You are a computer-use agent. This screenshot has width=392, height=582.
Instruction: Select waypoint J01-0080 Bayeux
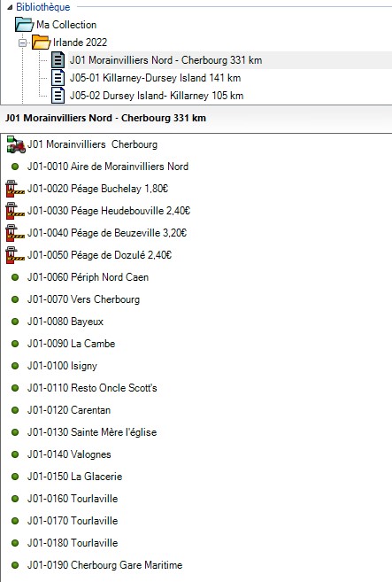(x=65, y=322)
